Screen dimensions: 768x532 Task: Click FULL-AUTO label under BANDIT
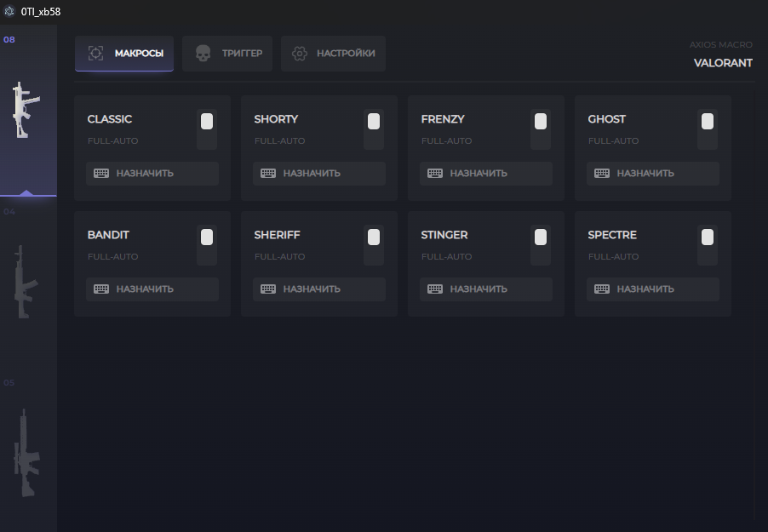[x=112, y=257]
